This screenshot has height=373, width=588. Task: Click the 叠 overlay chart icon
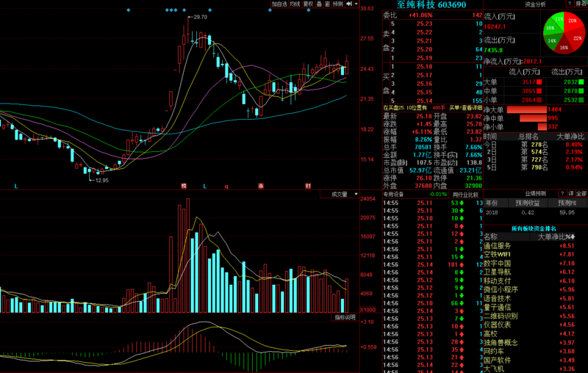[320, 4]
